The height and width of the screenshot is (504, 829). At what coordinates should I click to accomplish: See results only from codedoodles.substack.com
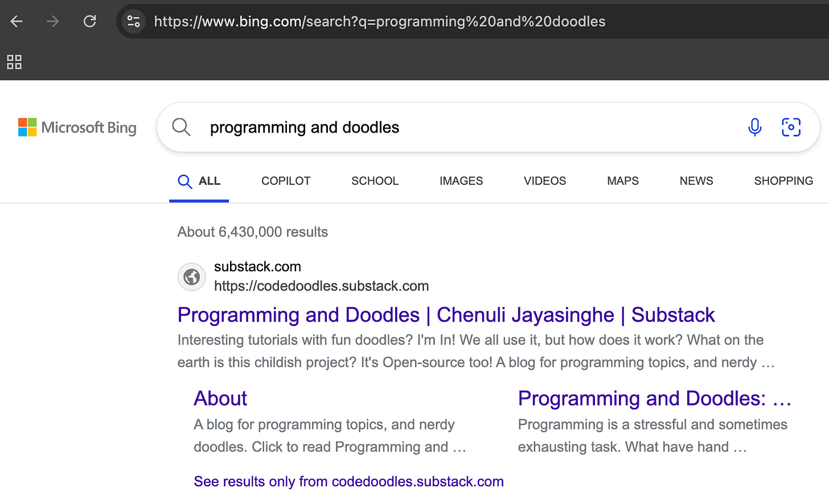click(348, 482)
